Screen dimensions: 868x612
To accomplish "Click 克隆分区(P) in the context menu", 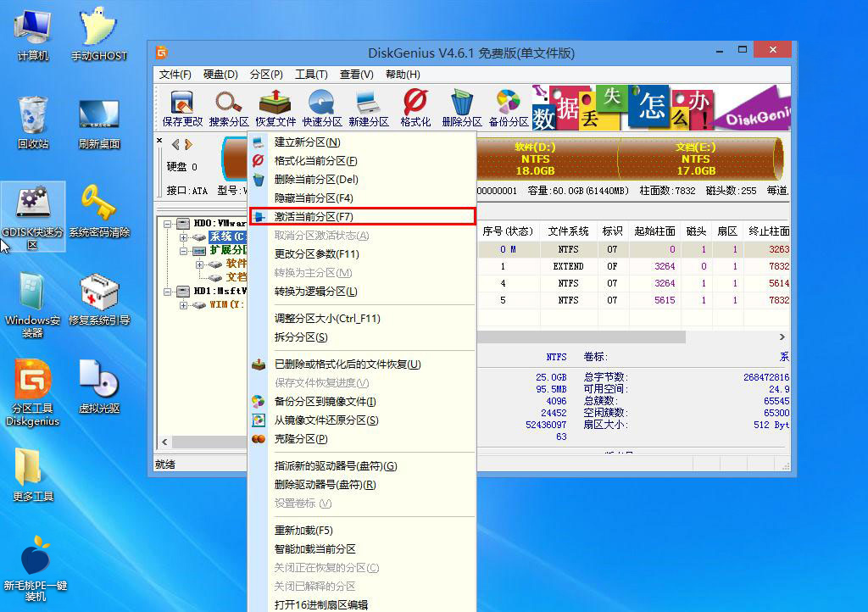I will 363,439.
